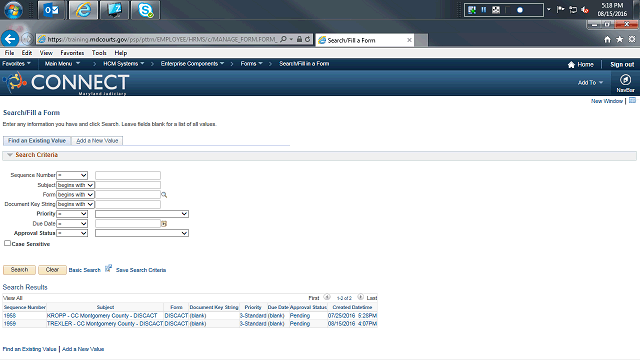Open the monitor app in taskbar
Viewport: 640px width, 360px height.
point(114,10)
